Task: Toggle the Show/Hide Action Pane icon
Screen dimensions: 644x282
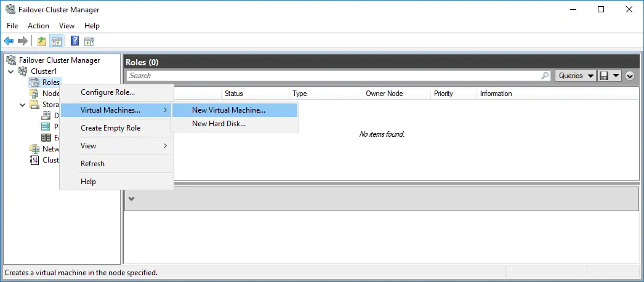Action: [89, 41]
